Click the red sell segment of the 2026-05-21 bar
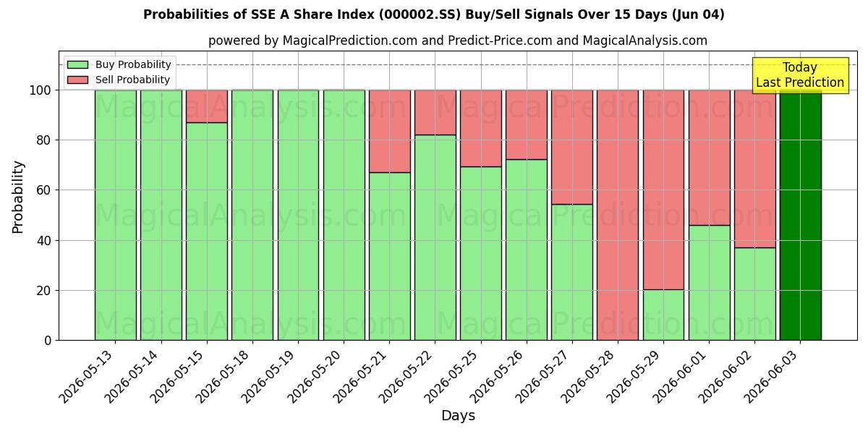Screen dimensions: 868x434 pos(390,131)
